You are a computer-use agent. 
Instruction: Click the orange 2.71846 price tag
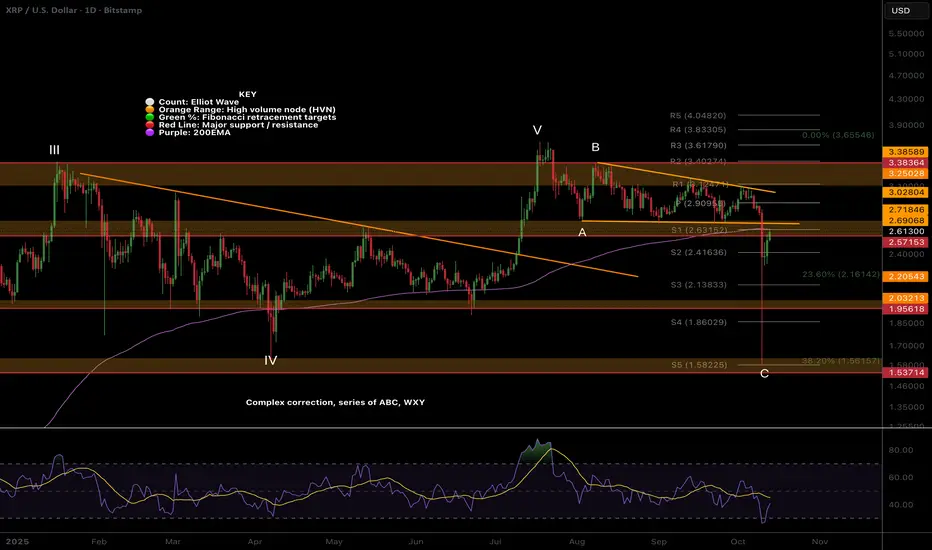[x=906, y=210]
